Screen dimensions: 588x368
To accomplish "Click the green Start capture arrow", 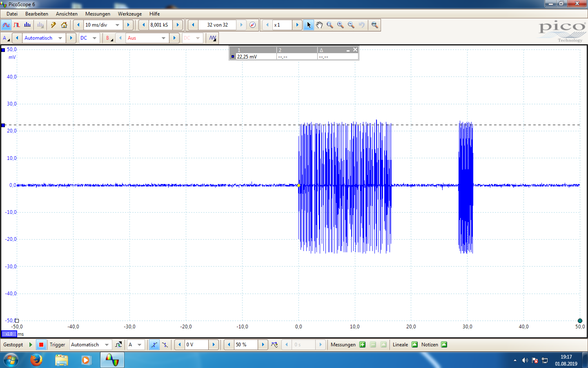I will point(31,345).
